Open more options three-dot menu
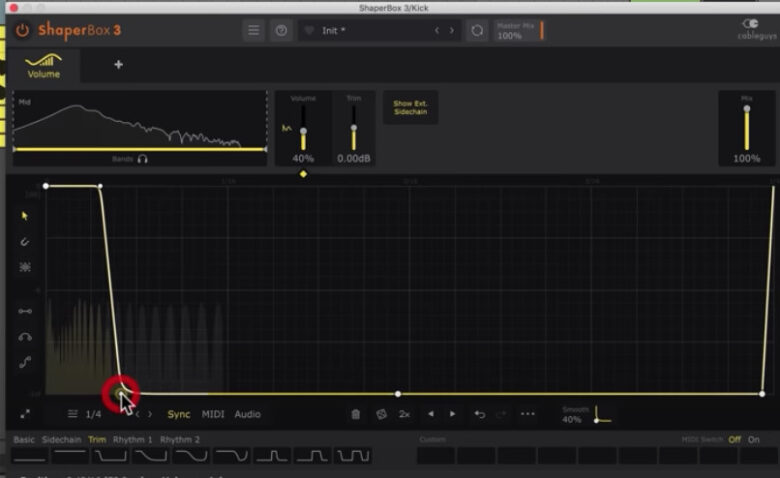Image resolution: width=780 pixels, height=478 pixels. [x=527, y=414]
